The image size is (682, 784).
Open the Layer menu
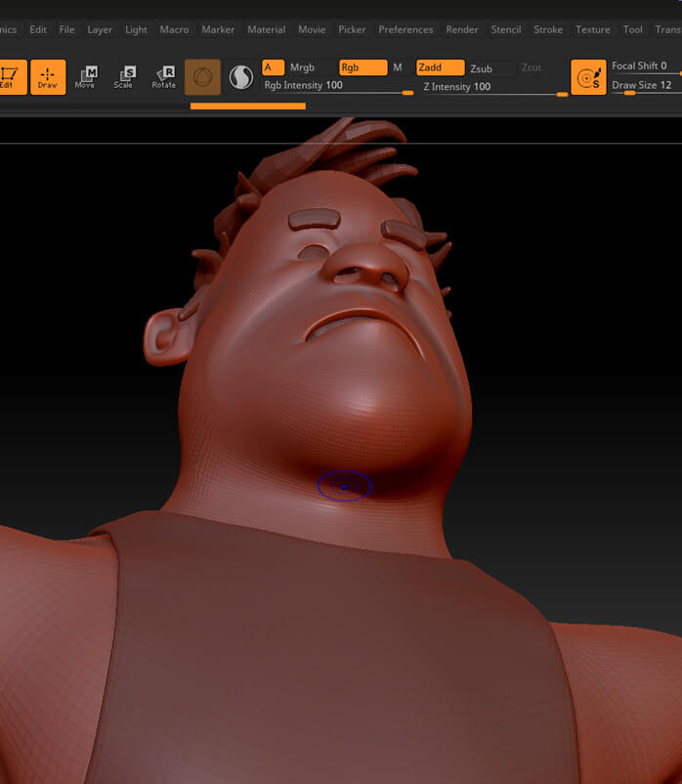click(100, 30)
